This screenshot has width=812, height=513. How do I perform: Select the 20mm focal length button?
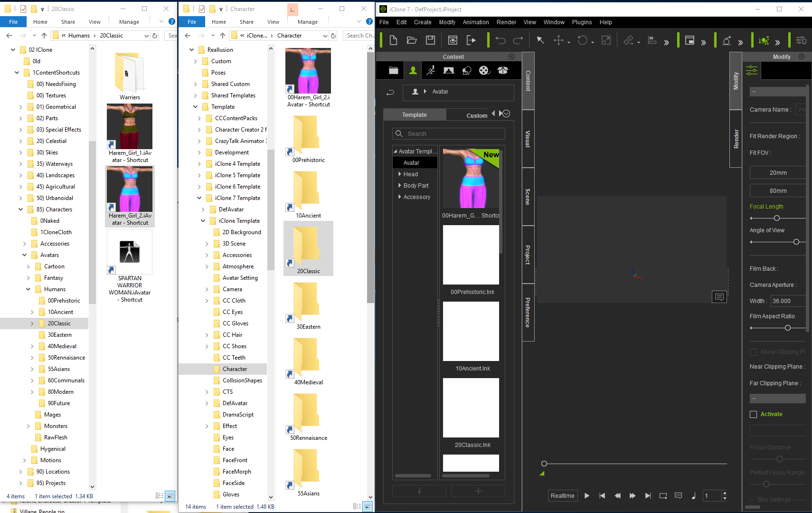click(778, 173)
